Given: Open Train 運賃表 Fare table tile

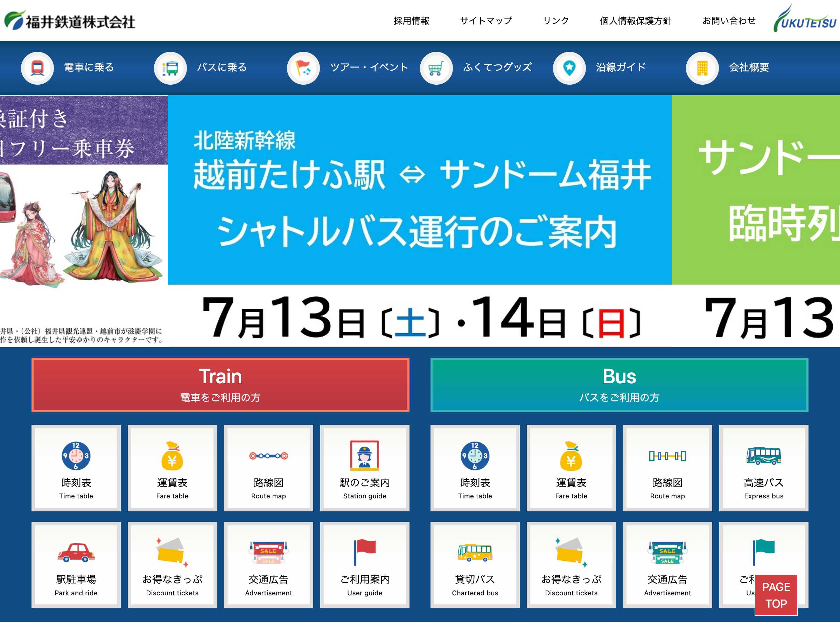Looking at the screenshot, I should [x=172, y=468].
